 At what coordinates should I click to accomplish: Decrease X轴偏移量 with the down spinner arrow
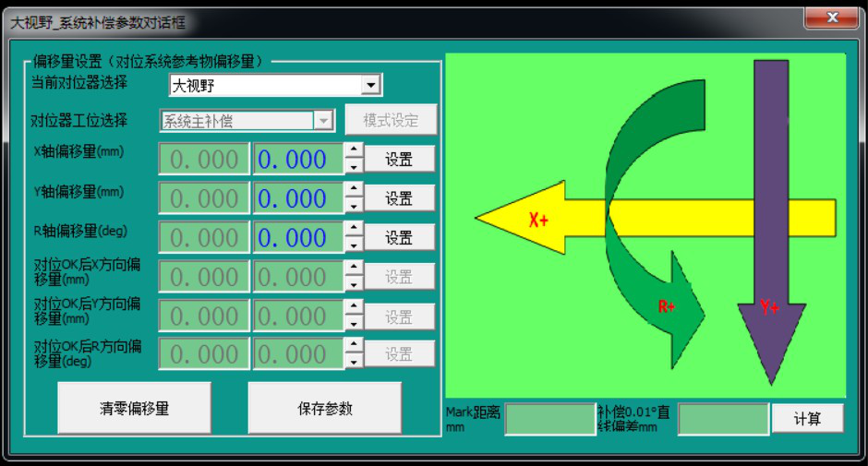tap(354, 167)
